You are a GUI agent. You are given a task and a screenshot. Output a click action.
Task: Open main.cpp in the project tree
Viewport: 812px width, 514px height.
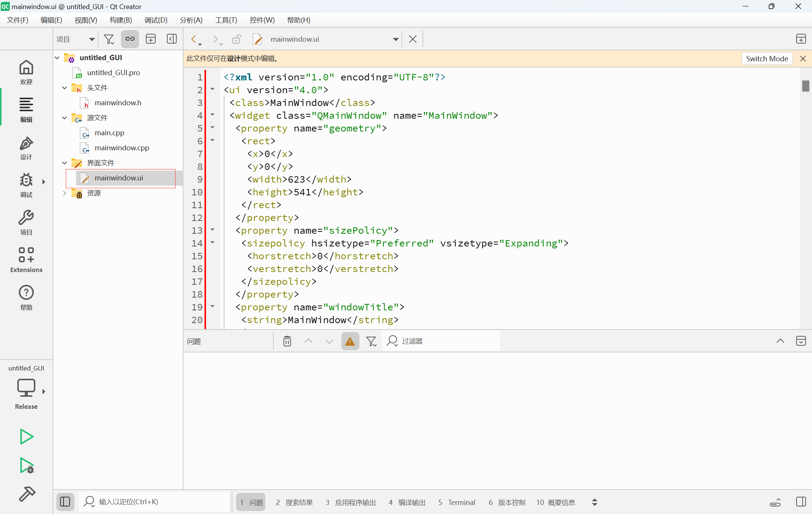[x=109, y=133]
